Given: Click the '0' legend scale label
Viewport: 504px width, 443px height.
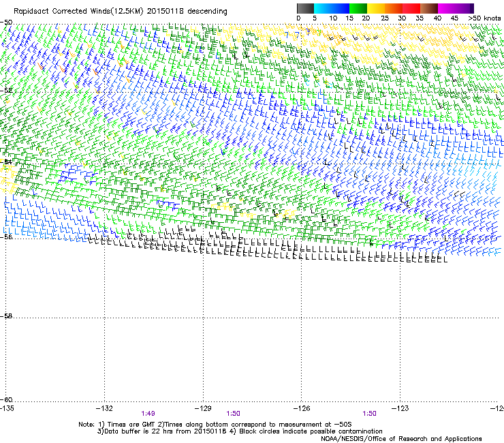Looking at the screenshot, I should (298, 18).
